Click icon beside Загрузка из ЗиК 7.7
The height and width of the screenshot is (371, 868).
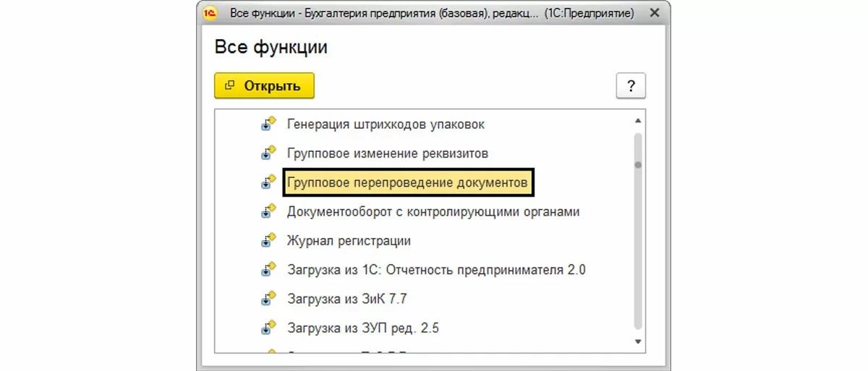click(269, 299)
